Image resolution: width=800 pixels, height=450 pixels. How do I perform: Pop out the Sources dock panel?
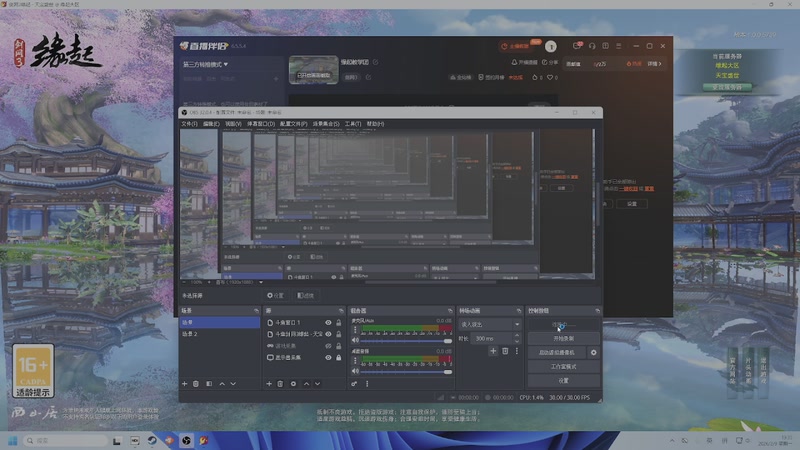pyautogui.click(x=341, y=311)
